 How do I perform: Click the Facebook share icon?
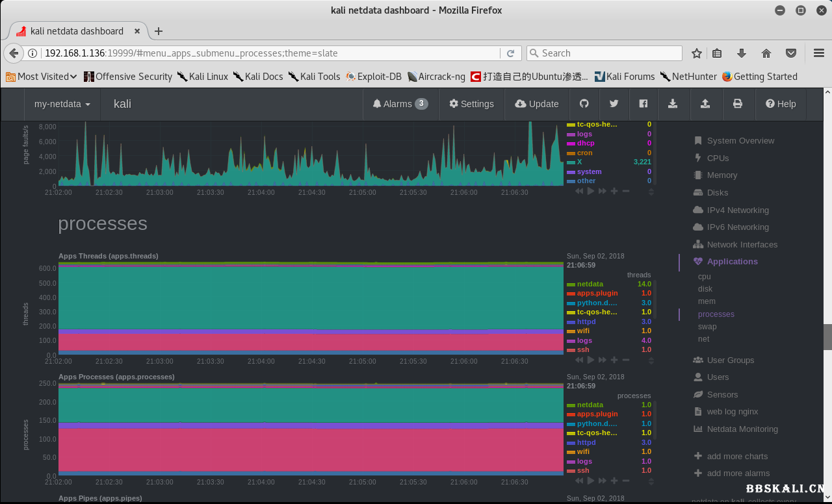click(x=643, y=104)
